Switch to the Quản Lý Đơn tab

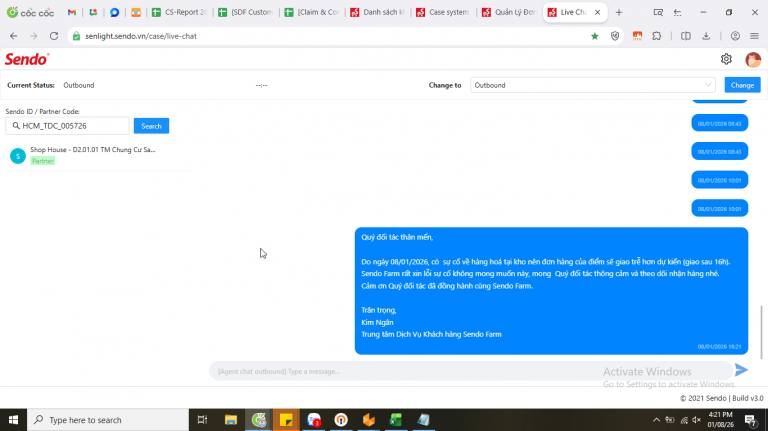509,12
